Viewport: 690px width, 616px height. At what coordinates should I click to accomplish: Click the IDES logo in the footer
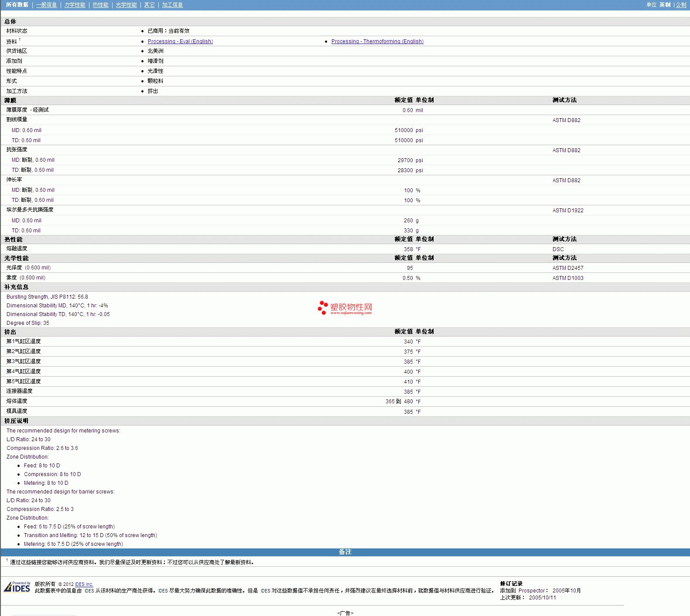tap(17, 587)
